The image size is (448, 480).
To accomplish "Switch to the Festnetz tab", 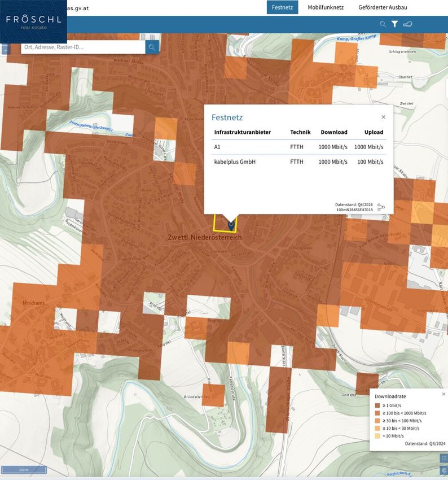I will [282, 7].
